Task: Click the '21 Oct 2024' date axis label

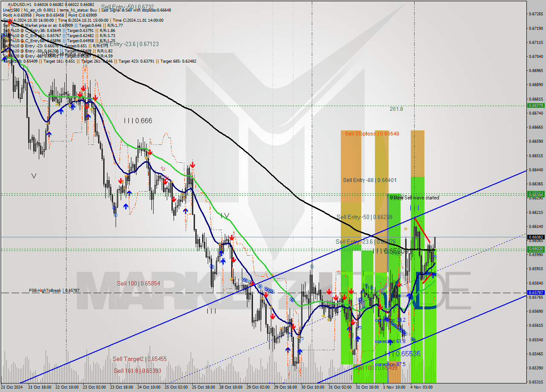Action: pyautogui.click(x=12, y=387)
